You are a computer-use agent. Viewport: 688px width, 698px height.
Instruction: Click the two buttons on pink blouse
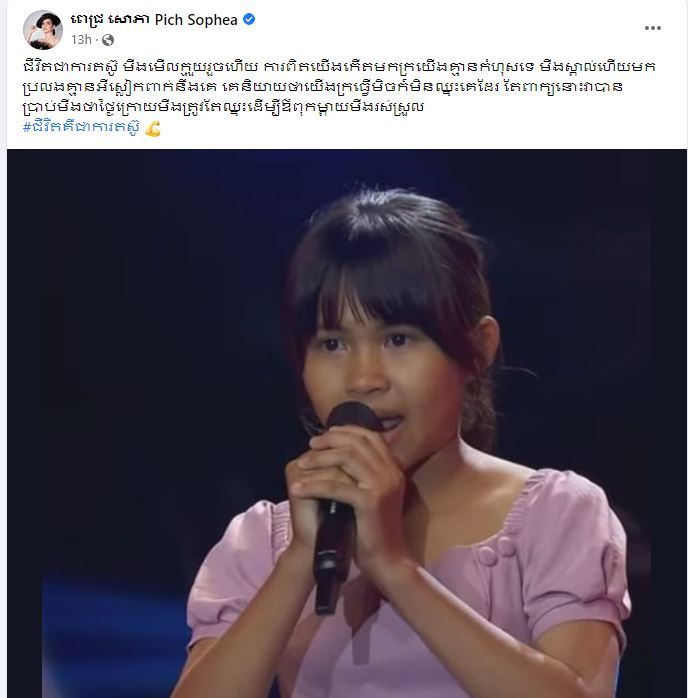tap(497, 550)
